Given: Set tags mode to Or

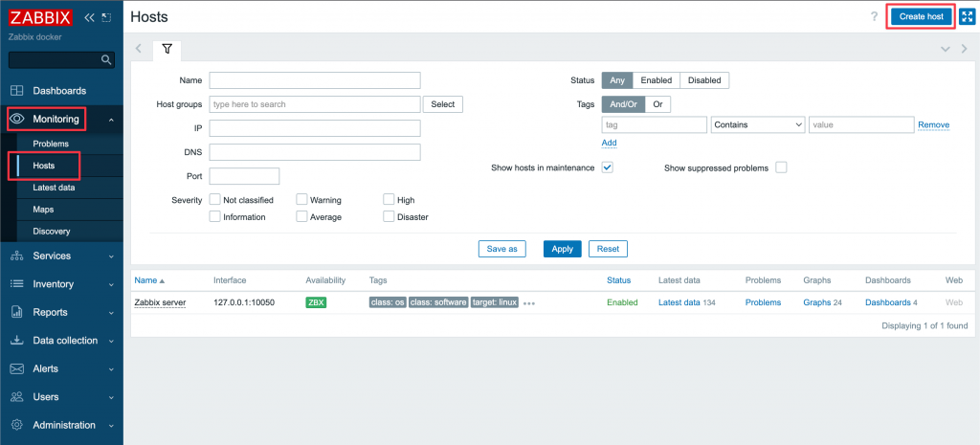Looking at the screenshot, I should [x=657, y=104].
